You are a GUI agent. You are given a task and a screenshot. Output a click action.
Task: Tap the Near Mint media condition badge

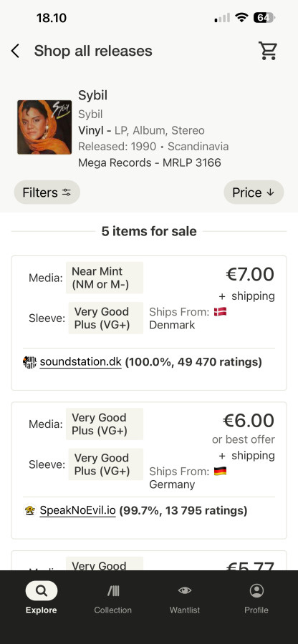105,278
